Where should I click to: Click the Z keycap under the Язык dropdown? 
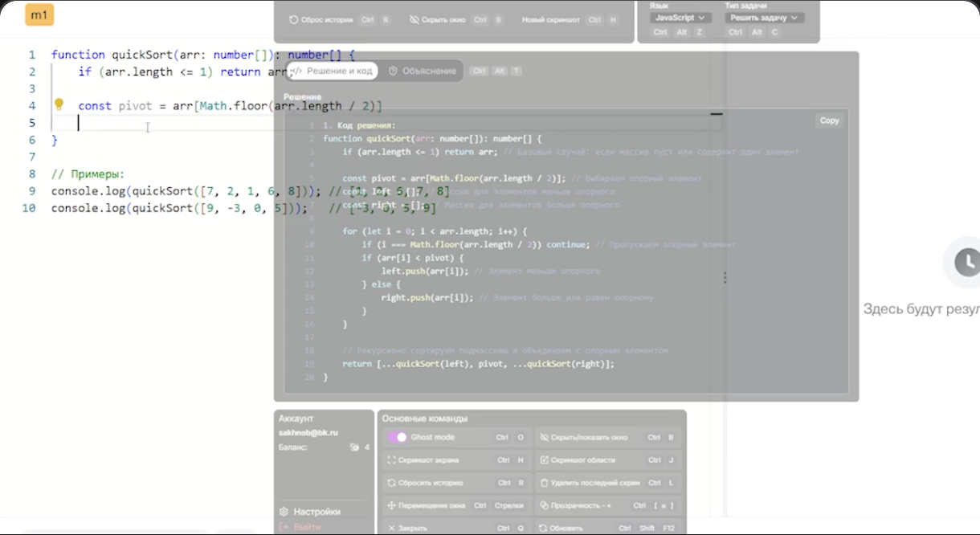coord(700,32)
